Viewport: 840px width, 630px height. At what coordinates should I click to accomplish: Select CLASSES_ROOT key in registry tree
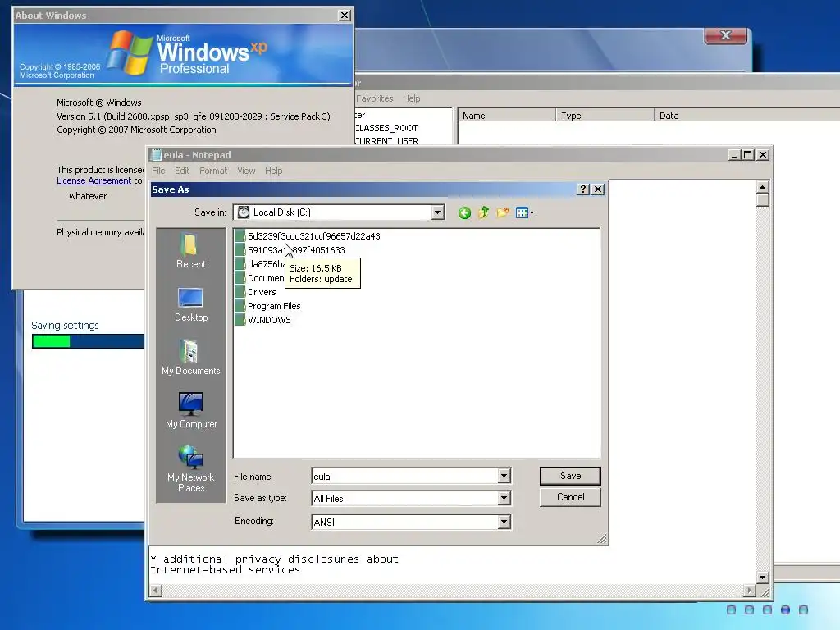pos(386,128)
